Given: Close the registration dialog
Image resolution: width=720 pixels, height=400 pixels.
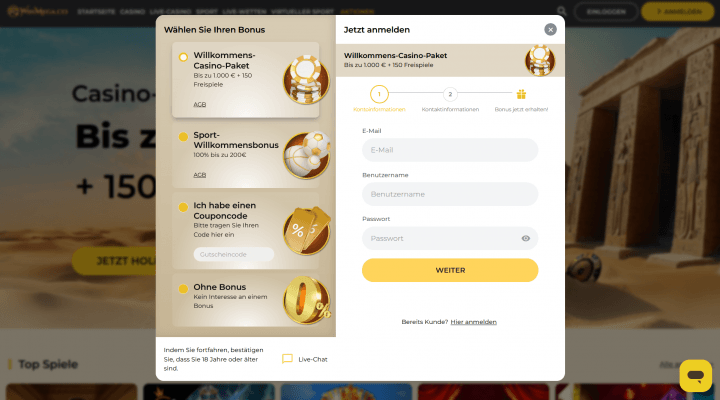Looking at the screenshot, I should point(550,29).
